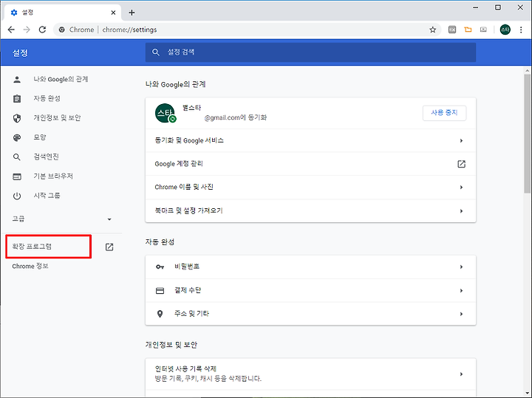Image resolution: width=532 pixels, height=398 pixels.
Task: Maximize the Chrome window
Action: tap(498, 7)
